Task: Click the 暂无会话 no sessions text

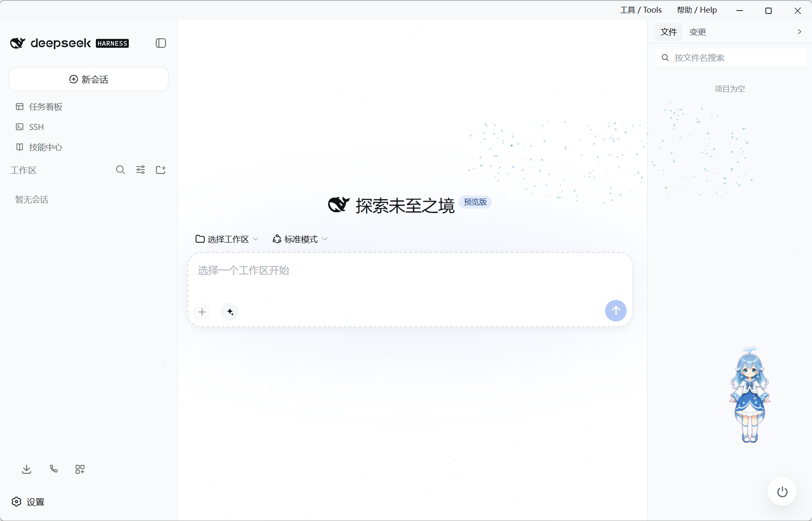Action: coord(32,200)
